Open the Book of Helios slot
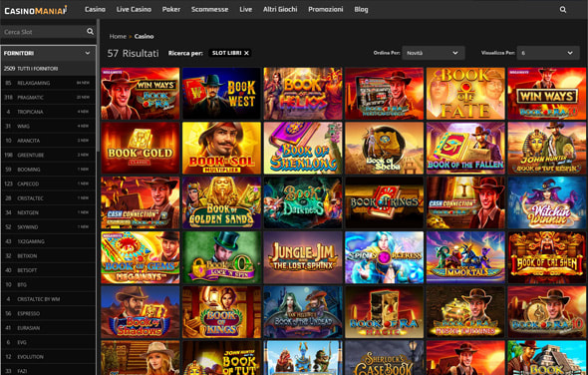Viewport: 588px width, 375px height. (x=303, y=94)
